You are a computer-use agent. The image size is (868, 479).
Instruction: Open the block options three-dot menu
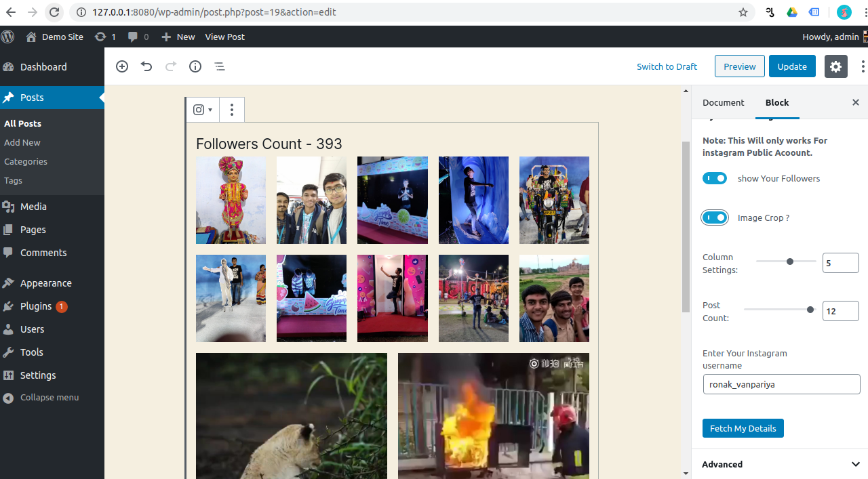(x=232, y=110)
